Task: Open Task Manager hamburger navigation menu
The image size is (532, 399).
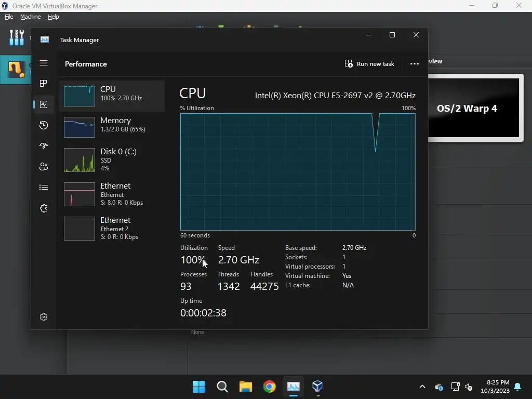Action: (44, 63)
